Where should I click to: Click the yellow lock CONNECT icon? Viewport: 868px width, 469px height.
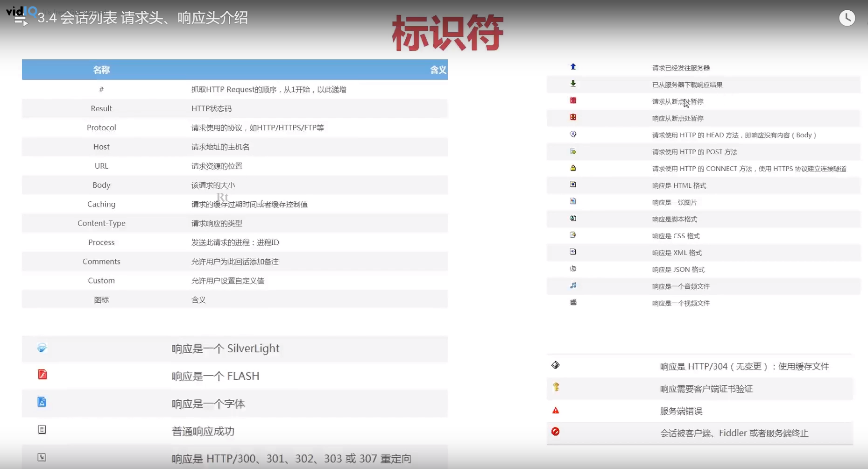click(573, 168)
